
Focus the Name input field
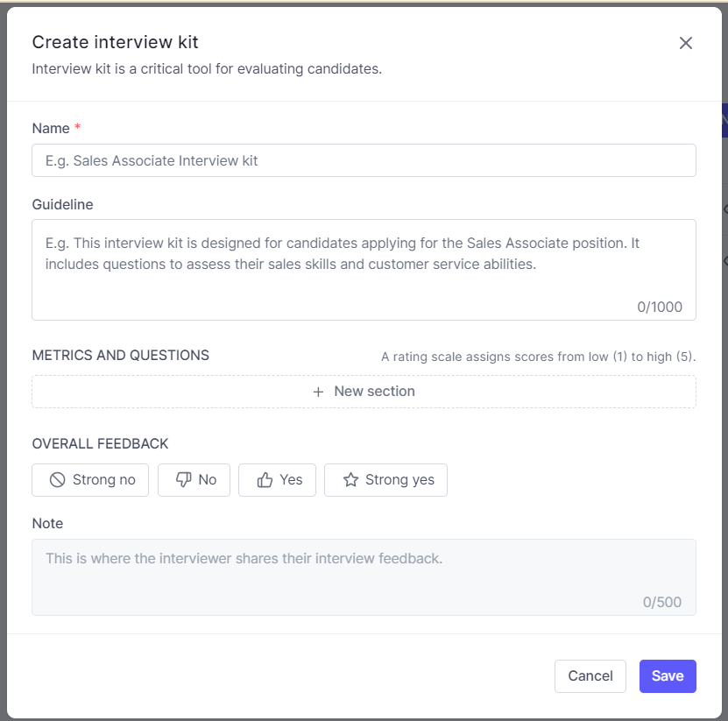click(x=364, y=160)
